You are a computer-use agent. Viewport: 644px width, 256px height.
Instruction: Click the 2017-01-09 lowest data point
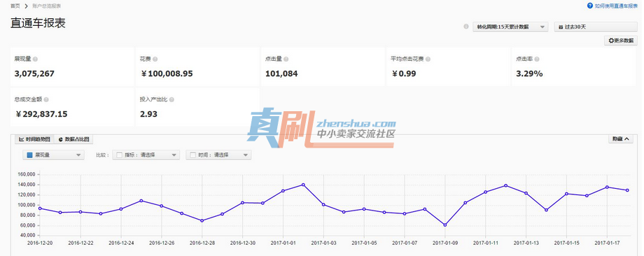pyautogui.click(x=445, y=225)
